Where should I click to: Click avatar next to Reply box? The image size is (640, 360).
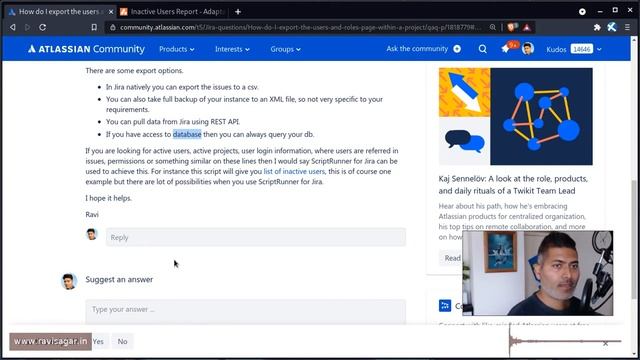point(91,234)
